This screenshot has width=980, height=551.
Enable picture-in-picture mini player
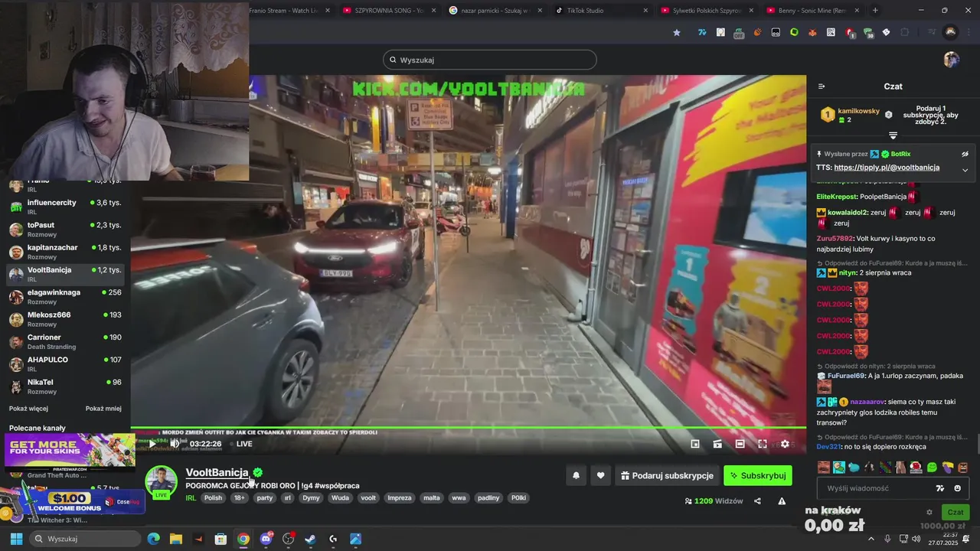coord(695,444)
